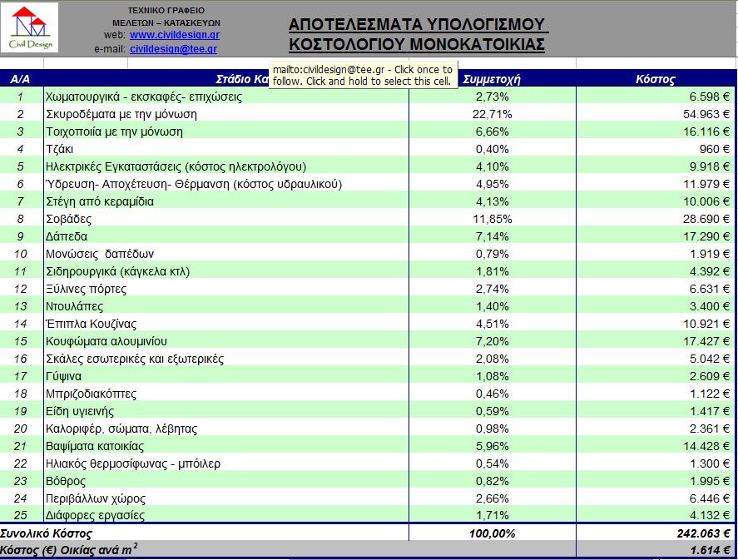Viewport: 738px width, 560px height.
Task: Select the Ντουλάπες cell
Action: [x=226, y=306]
